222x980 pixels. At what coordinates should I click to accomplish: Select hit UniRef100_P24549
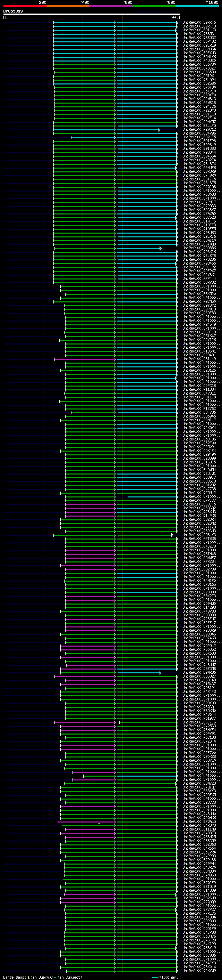(199, 324)
